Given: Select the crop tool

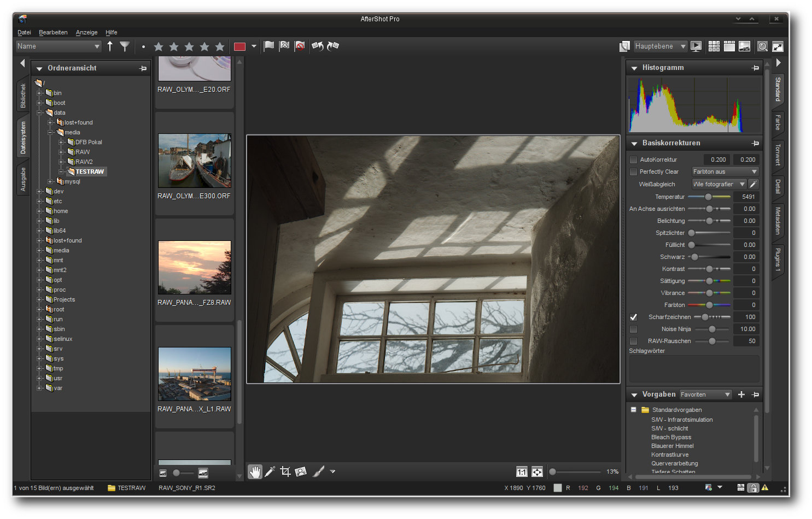Looking at the screenshot, I should pyautogui.click(x=285, y=471).
